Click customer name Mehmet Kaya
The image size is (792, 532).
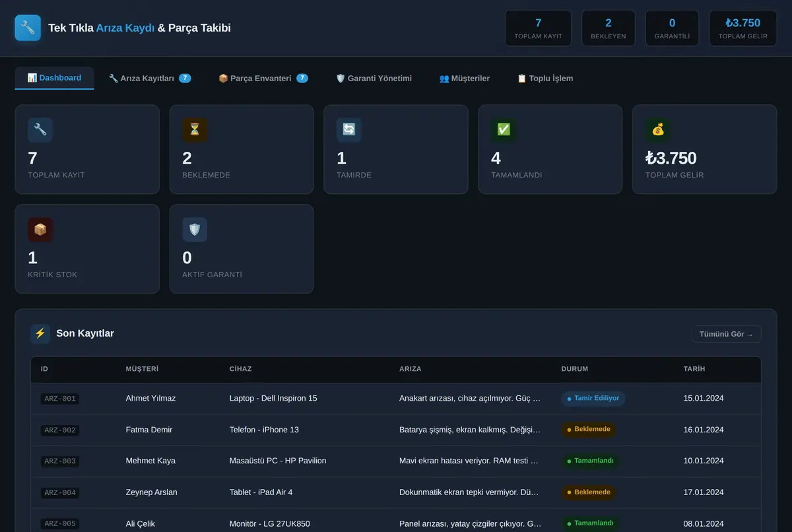coord(150,461)
